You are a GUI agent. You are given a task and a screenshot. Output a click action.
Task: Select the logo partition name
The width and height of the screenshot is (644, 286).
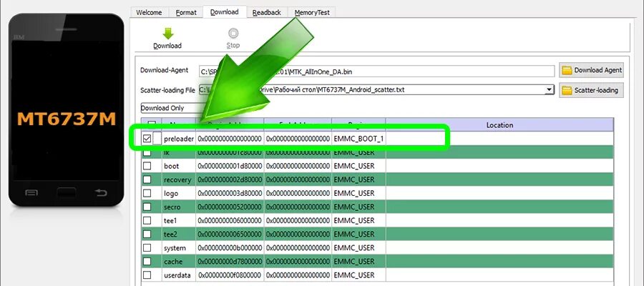(171, 193)
